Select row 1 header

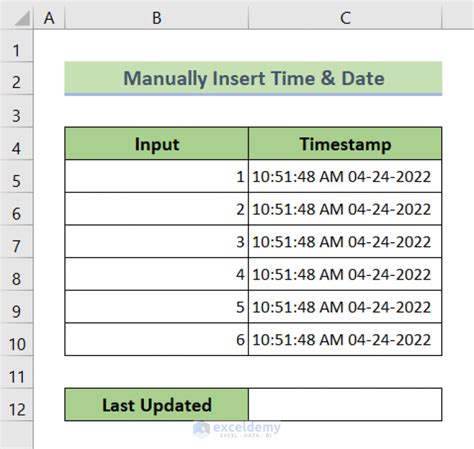coord(16,46)
